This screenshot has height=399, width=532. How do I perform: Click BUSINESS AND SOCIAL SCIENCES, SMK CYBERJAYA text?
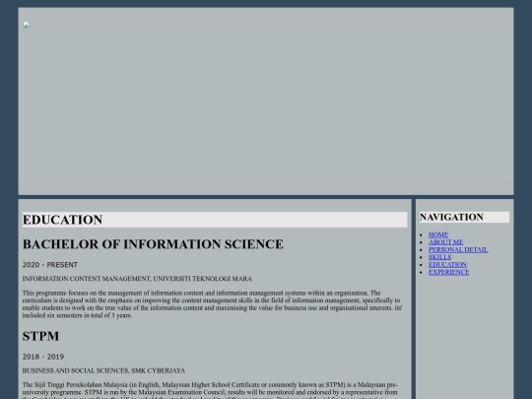(103, 370)
